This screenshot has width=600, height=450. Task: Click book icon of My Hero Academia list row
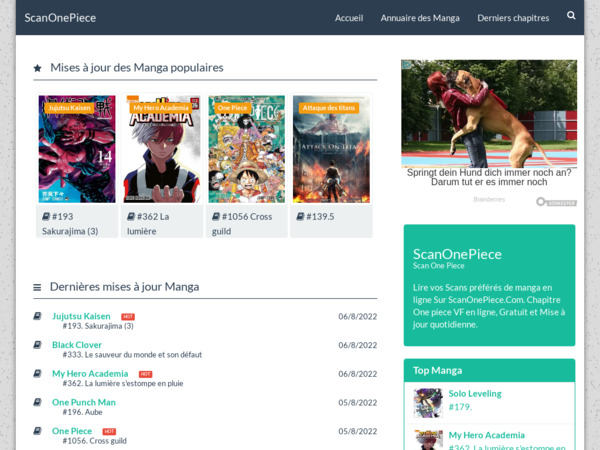click(37, 373)
